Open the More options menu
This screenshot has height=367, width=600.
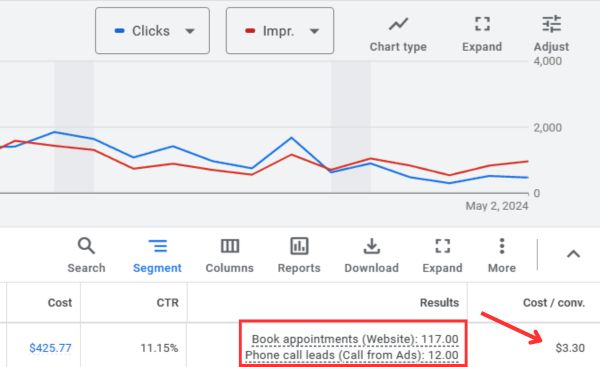502,256
